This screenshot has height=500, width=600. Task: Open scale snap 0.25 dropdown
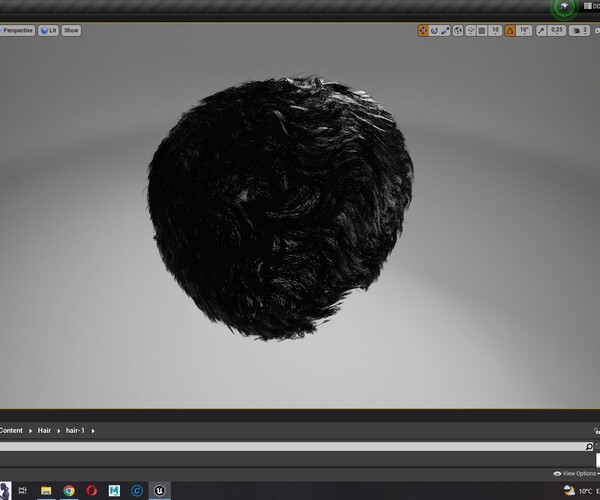[x=556, y=31]
